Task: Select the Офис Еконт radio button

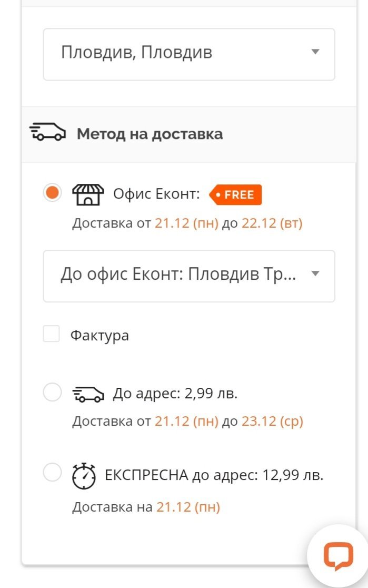Action: coord(52,193)
